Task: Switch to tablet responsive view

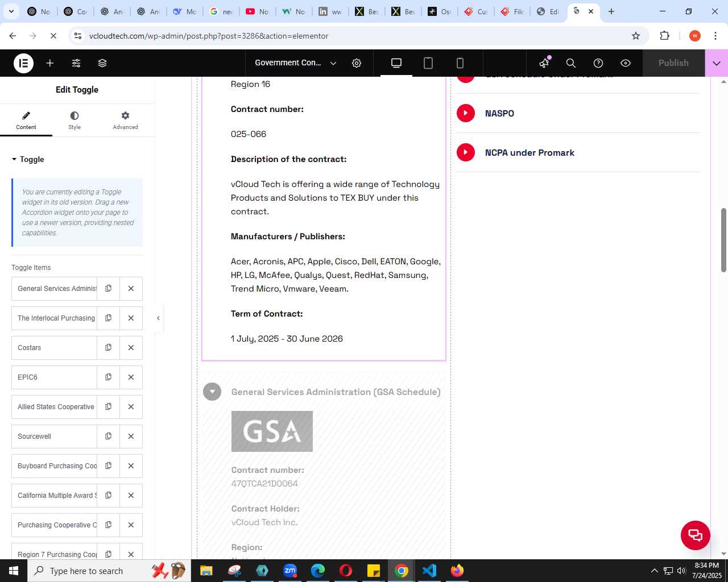Action: 428,63
